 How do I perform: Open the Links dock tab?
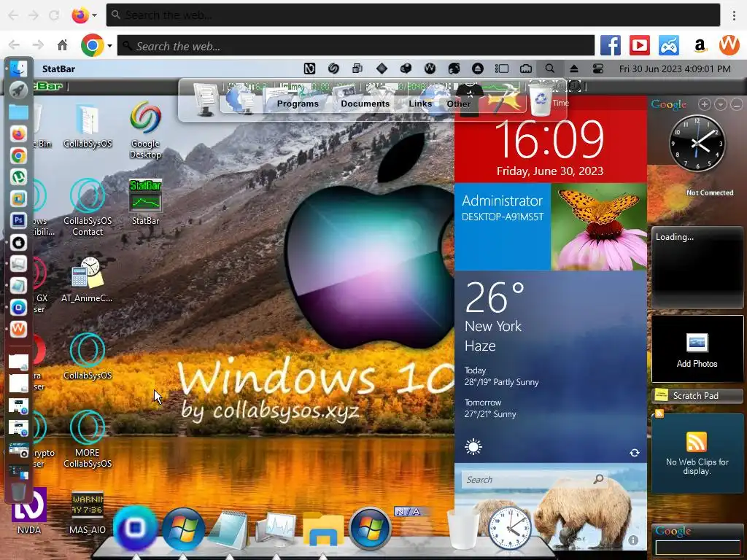click(420, 104)
